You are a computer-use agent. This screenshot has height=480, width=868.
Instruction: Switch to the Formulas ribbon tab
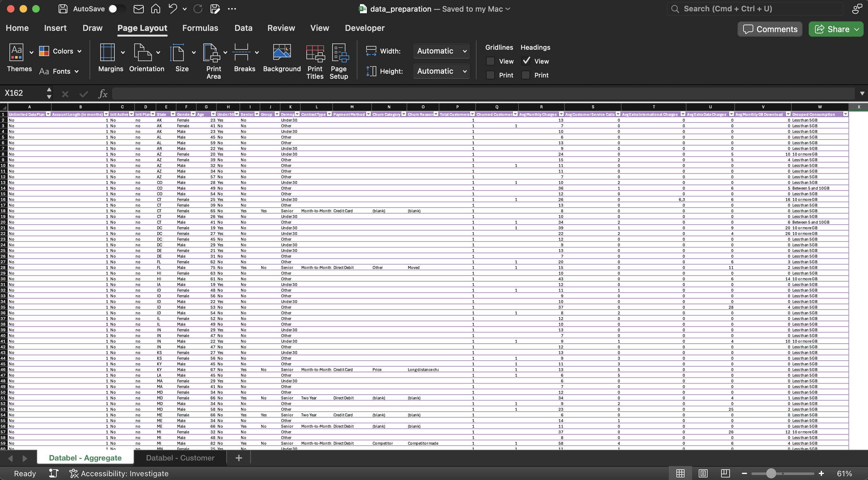point(200,28)
